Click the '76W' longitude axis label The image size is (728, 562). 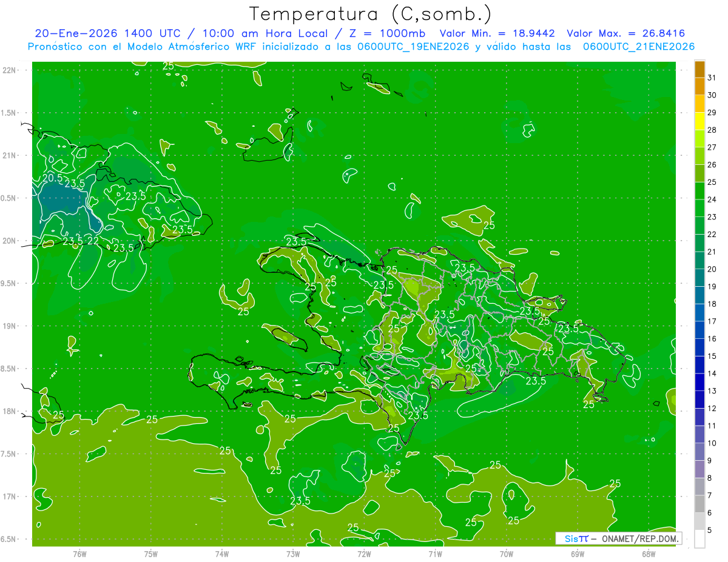click(x=79, y=554)
